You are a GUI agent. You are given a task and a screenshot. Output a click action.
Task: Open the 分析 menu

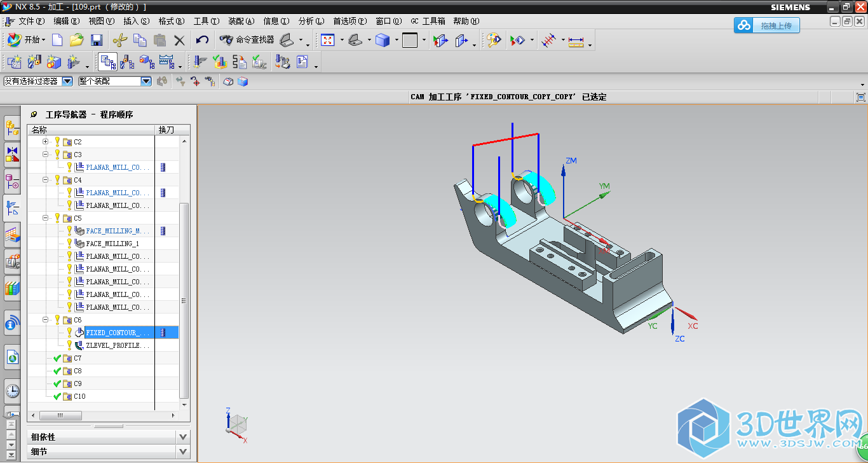pyautogui.click(x=311, y=21)
